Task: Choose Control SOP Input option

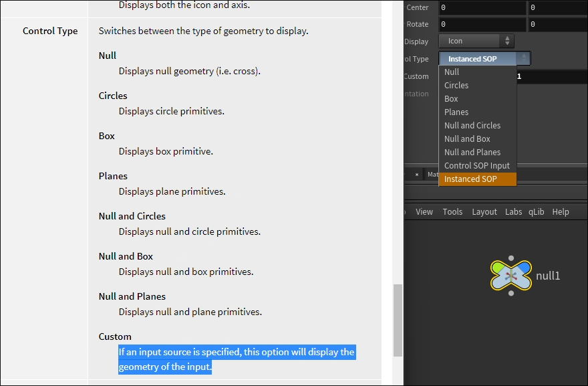Action: [477, 166]
